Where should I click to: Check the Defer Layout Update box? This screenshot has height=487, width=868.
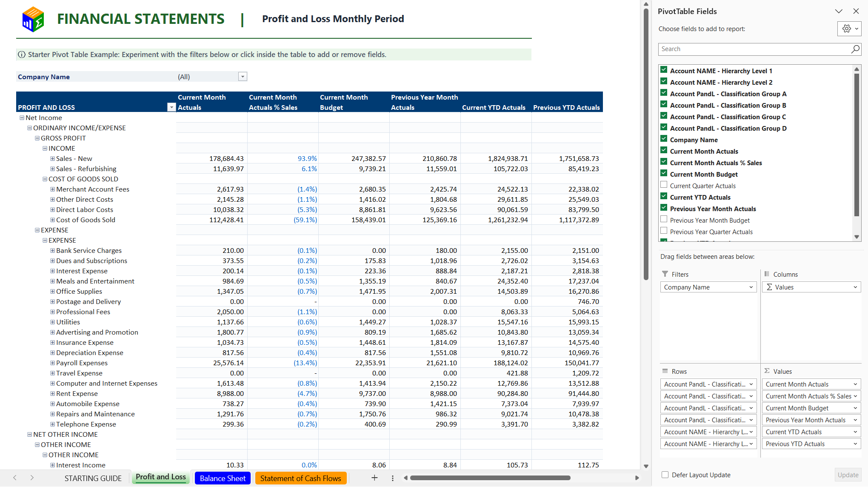click(665, 475)
